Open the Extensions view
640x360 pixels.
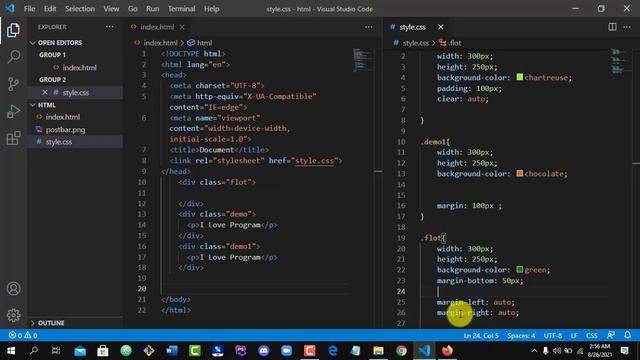coord(13,138)
